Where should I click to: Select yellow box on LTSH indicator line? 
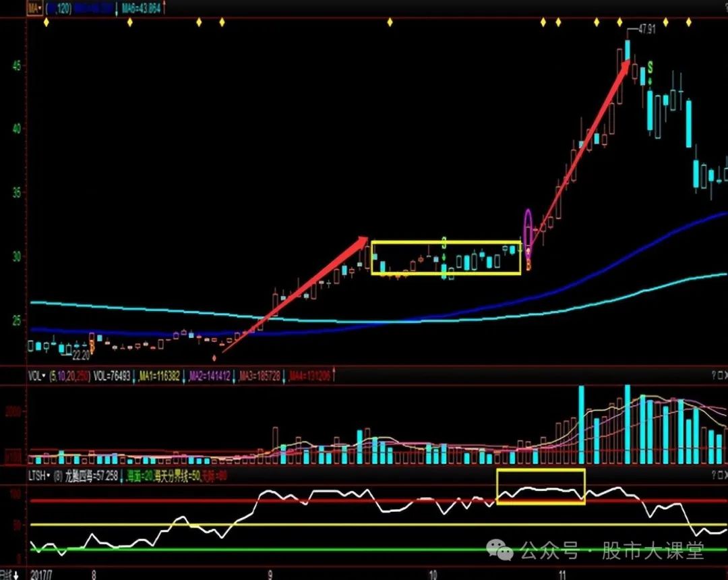(x=541, y=471)
